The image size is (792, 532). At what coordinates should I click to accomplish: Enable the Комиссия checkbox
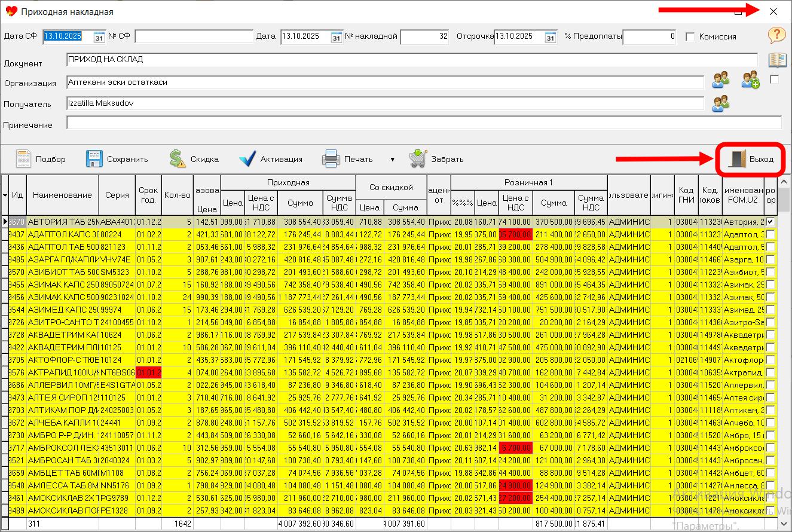[690, 36]
